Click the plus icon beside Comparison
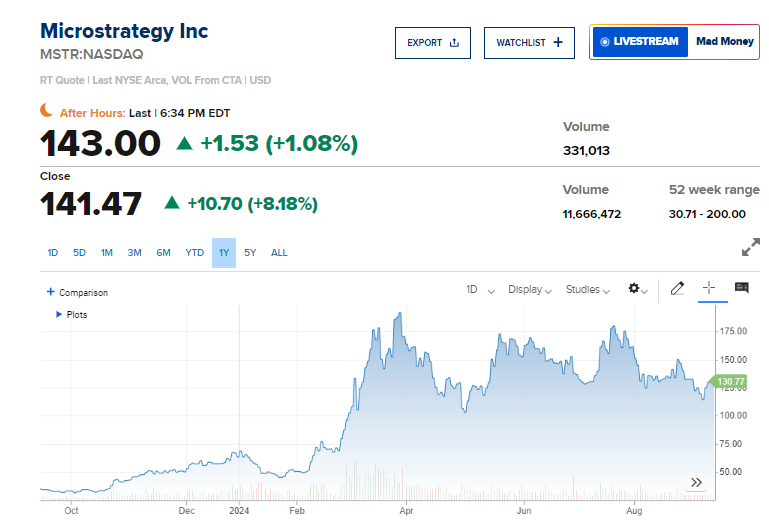 51,292
